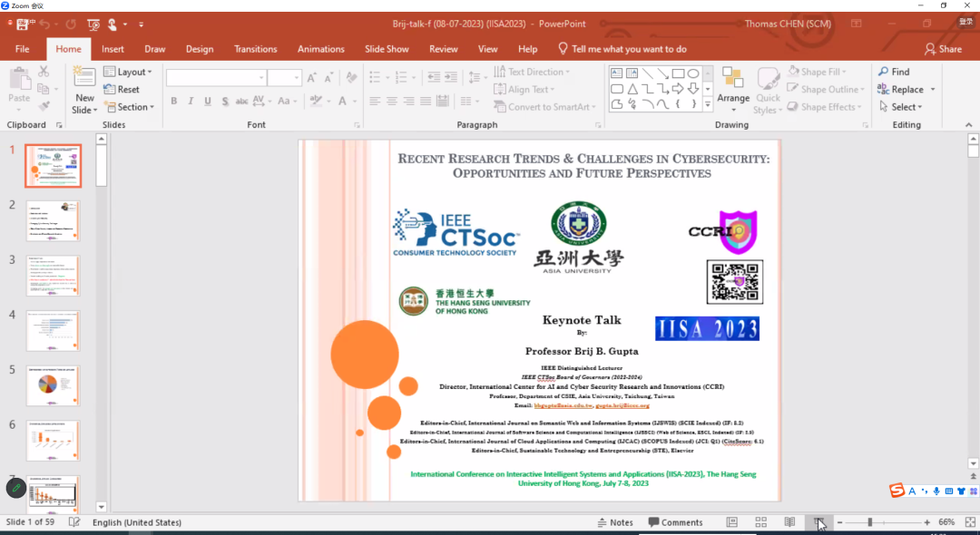Click the Sogou input method S logo
This screenshot has height=535, width=980.
(897, 491)
